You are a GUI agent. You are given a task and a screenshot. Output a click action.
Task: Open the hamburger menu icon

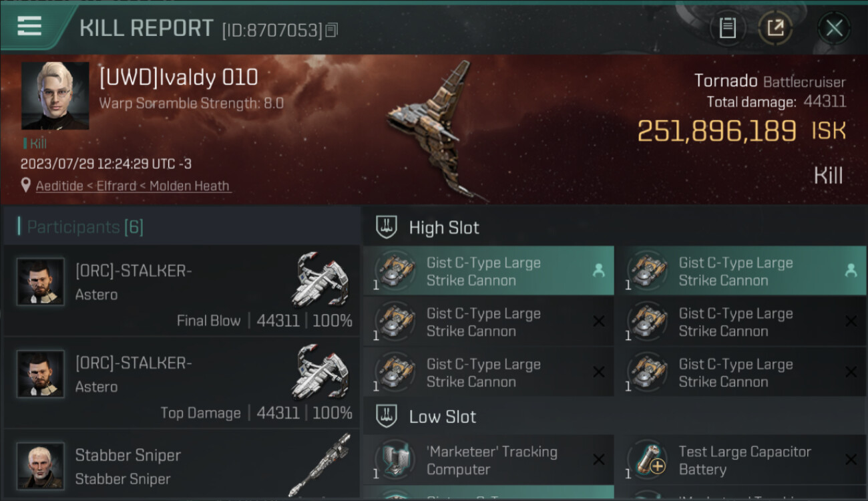29,27
